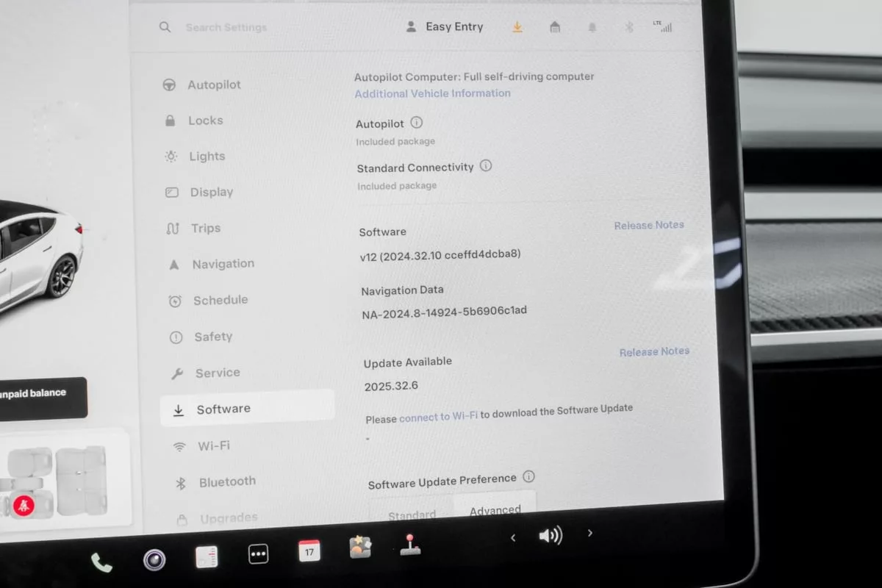882x588 pixels.
Task: Open the arcade joystick app
Action: tap(410, 545)
